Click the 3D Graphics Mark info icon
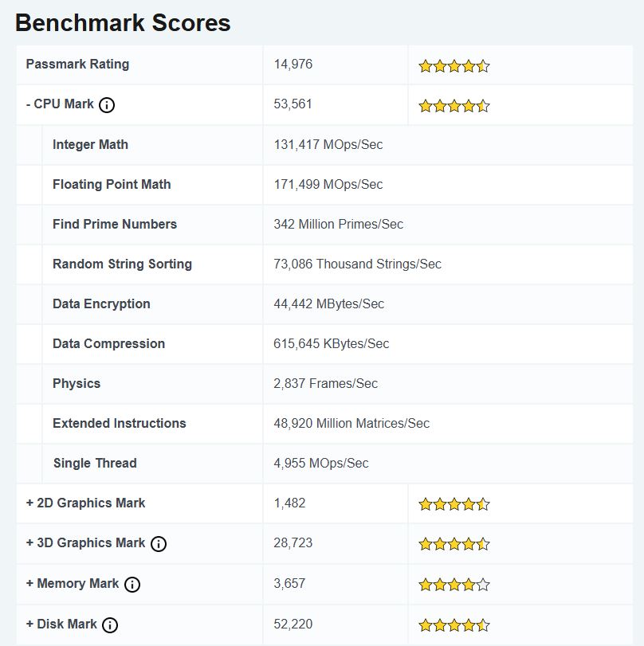This screenshot has width=644, height=646. pos(159,543)
